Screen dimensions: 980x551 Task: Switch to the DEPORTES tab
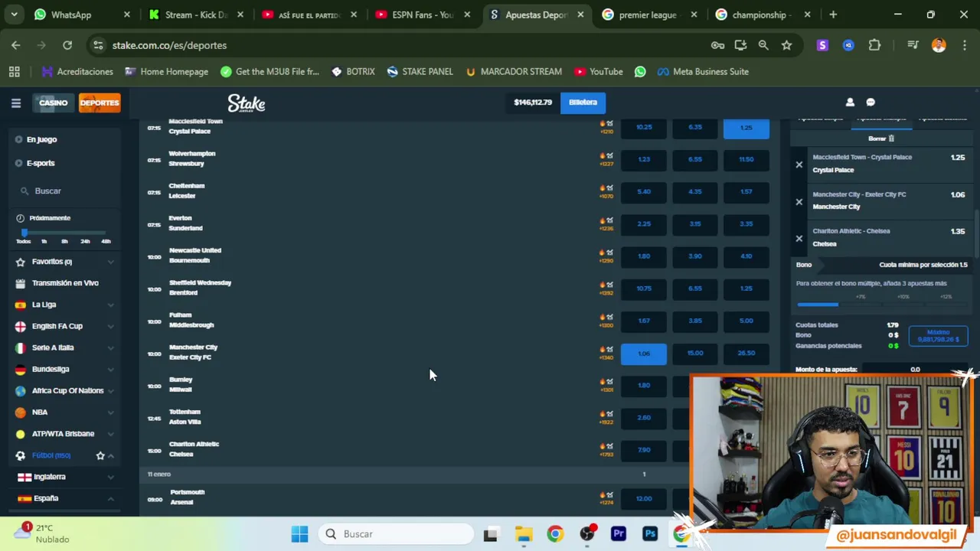(x=100, y=103)
